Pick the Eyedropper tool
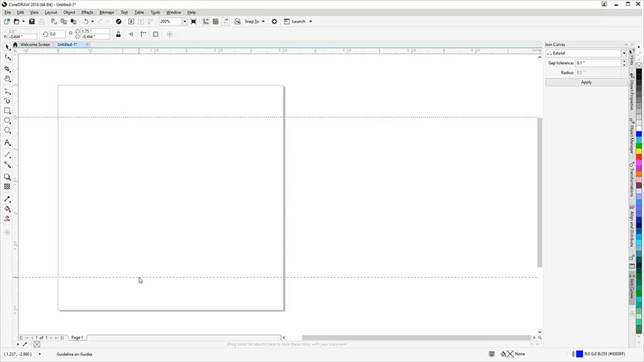Image resolution: width=644 pixels, height=362 pixels. (x=7, y=198)
